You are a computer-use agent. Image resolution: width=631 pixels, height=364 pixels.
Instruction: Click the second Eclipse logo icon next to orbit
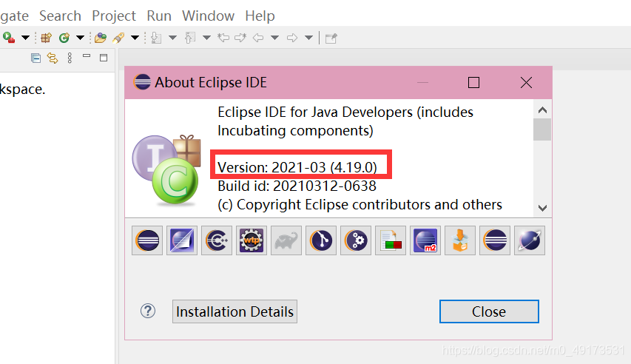pos(495,240)
